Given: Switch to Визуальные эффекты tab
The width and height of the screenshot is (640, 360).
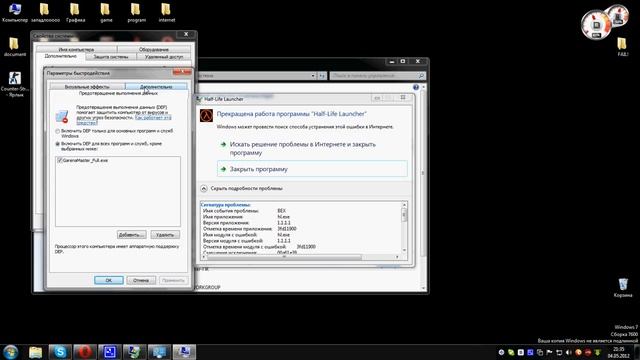Looking at the screenshot, I should click(87, 87).
